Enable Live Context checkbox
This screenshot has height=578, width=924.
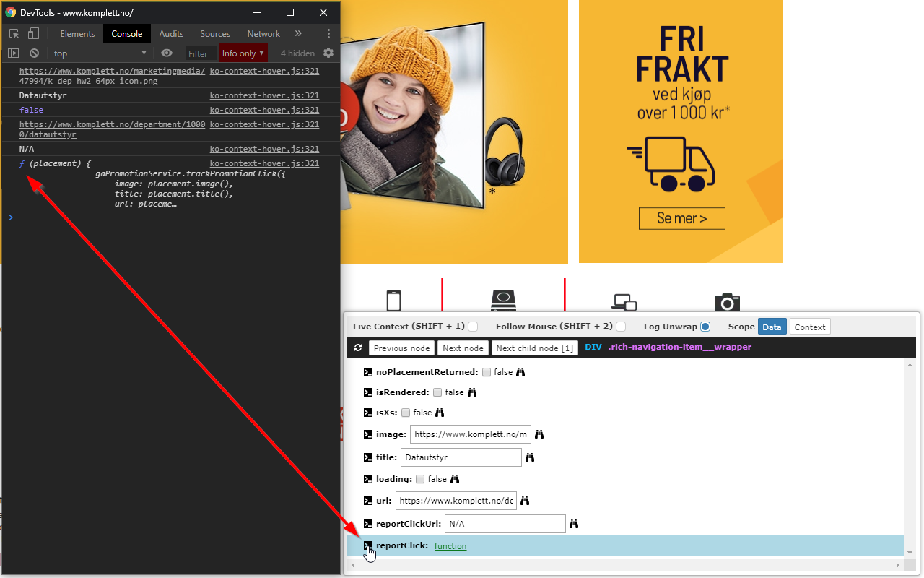click(473, 327)
